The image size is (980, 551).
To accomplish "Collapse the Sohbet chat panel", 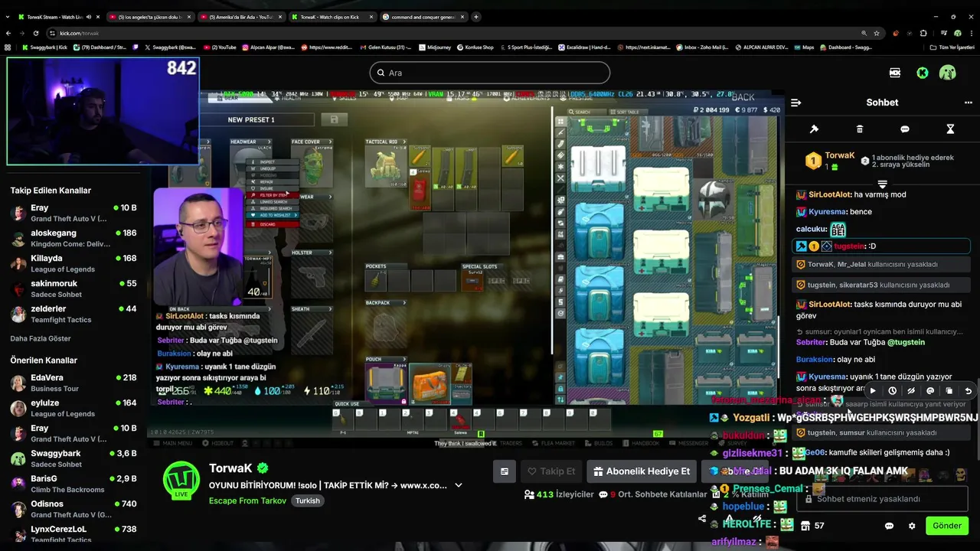I will 795,103.
